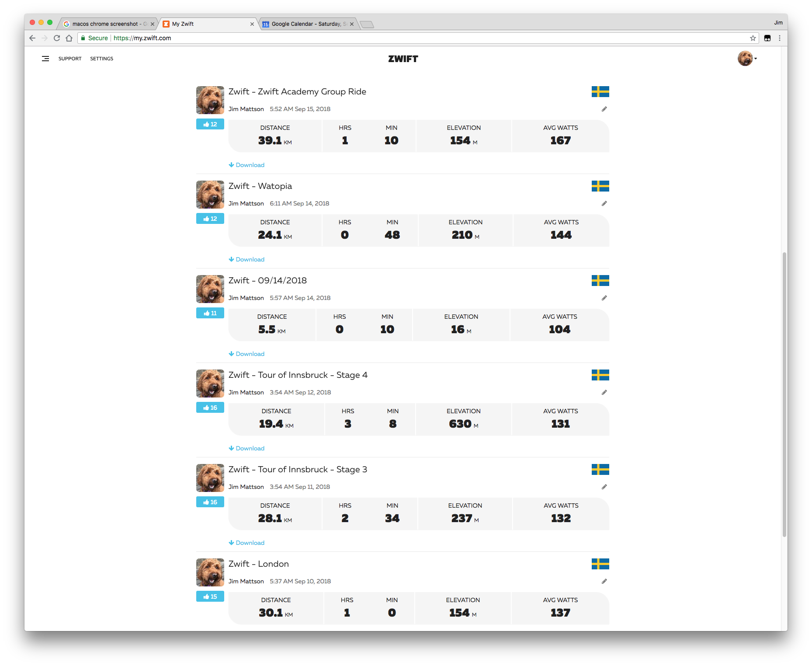The image size is (812, 666).
Task: Click dog avatar on Watopia activity
Action: [x=210, y=195]
